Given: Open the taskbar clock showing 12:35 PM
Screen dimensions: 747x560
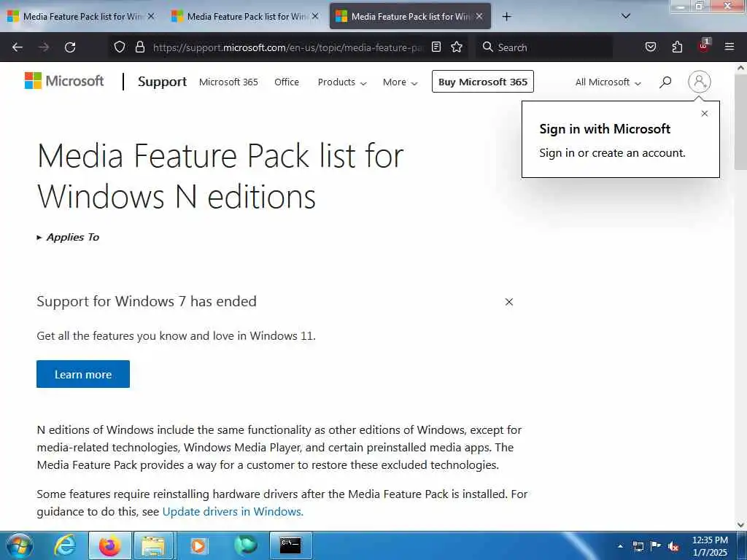Looking at the screenshot, I should coord(710,546).
